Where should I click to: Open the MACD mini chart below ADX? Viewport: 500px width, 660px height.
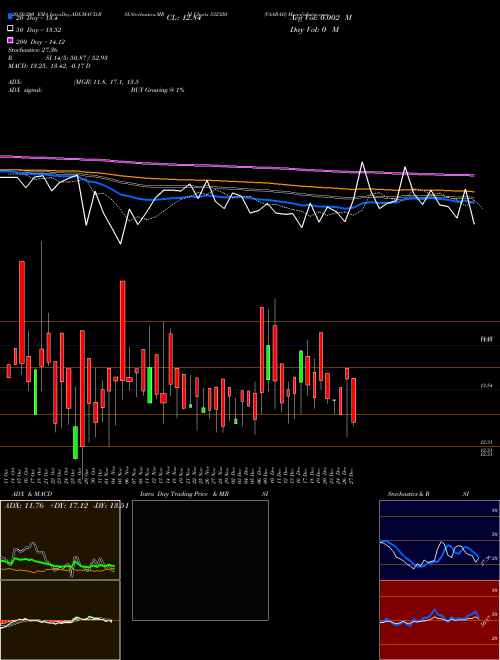(60, 620)
